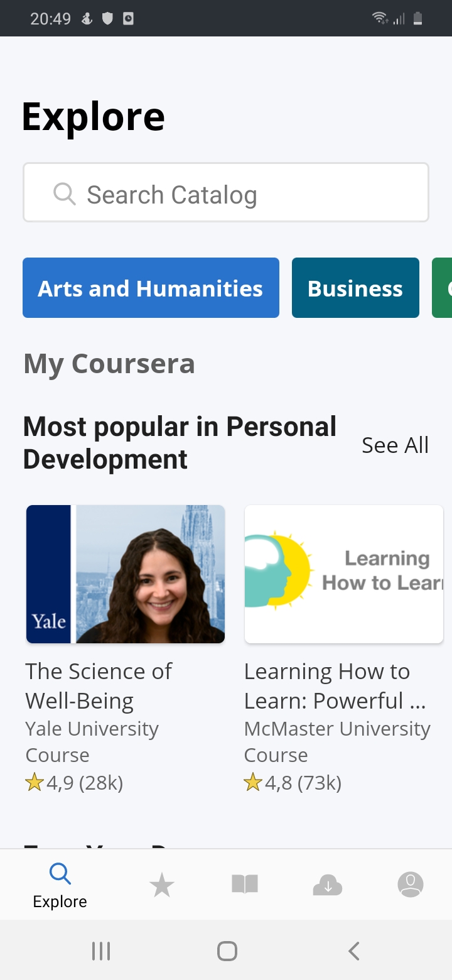This screenshot has height=980, width=452.
Task: Tap the 4,8 star rating for McMaster course
Action: 293,783
